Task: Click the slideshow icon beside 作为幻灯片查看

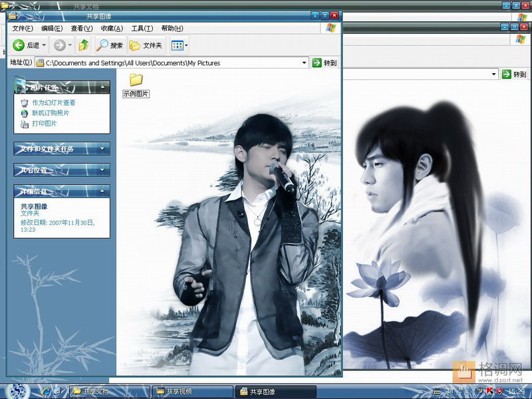Action: (x=24, y=103)
